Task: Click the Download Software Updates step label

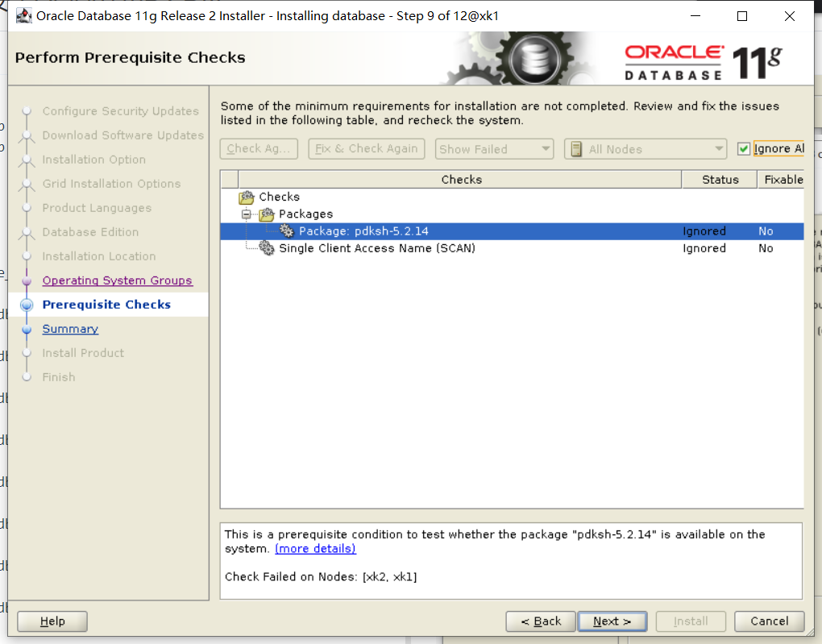Action: 123,135
